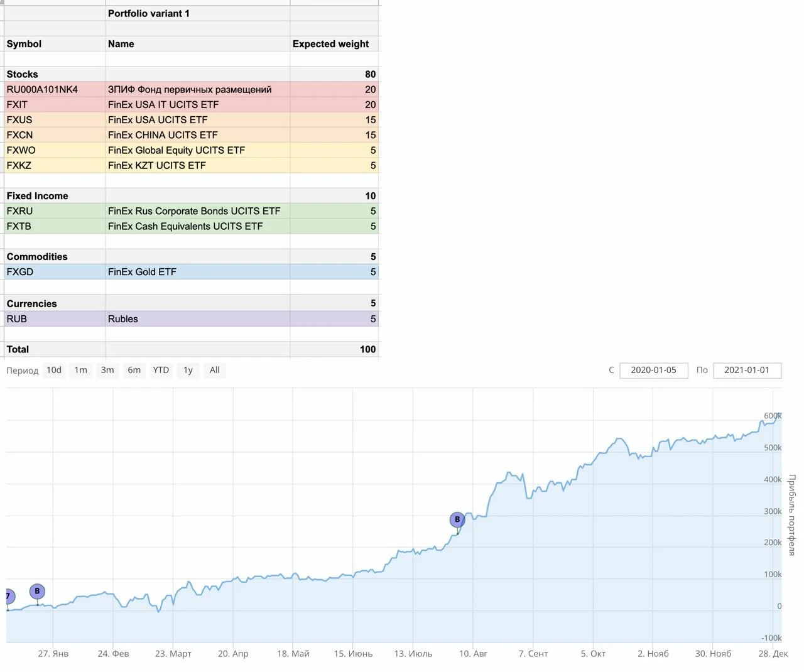The image size is (804, 672).
Task: Click the Total weight 100 cell
Action: tap(334, 349)
